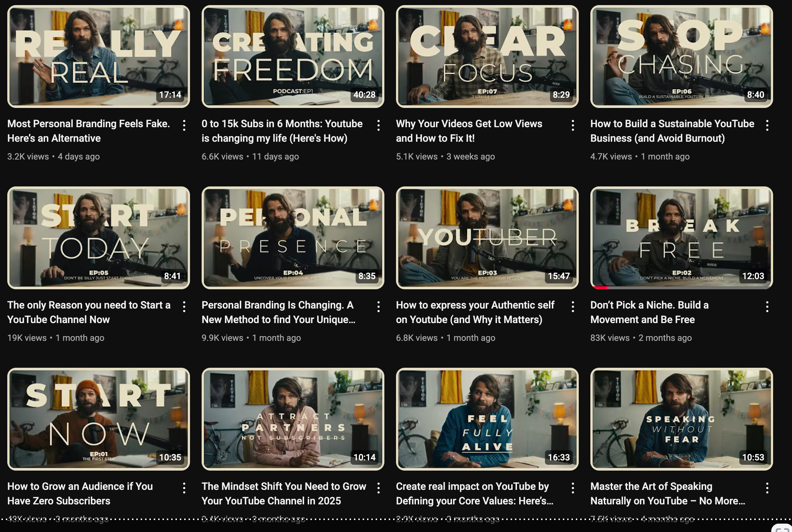Play the 'CREATING FREEDOM' podcast thumbnail
The image size is (792, 532).
293,56
